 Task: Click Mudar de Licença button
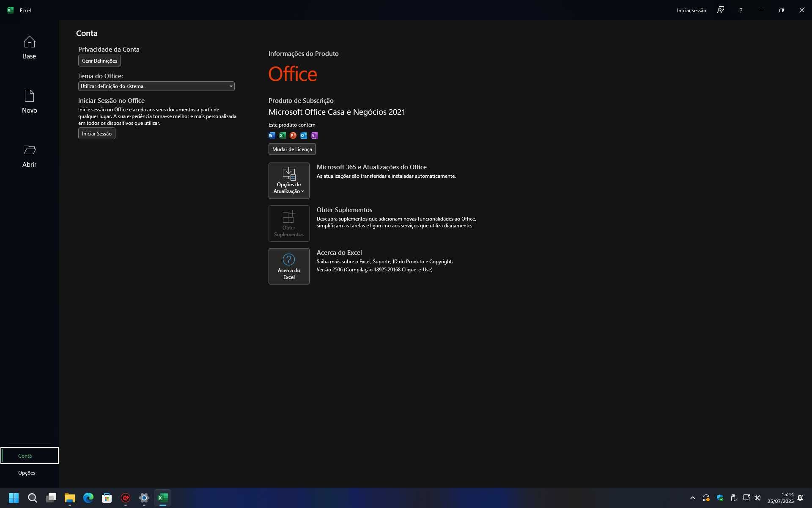pos(292,149)
